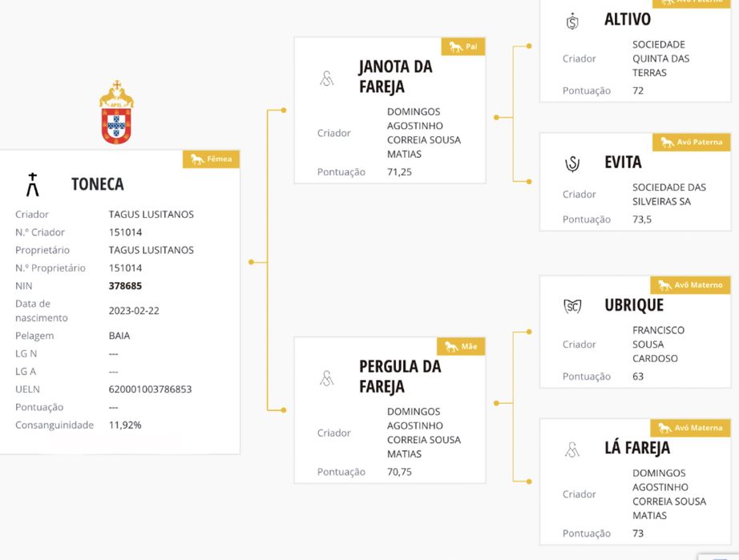Click the Mãe badge on dam card
This screenshot has width=739, height=560.
[x=461, y=347]
